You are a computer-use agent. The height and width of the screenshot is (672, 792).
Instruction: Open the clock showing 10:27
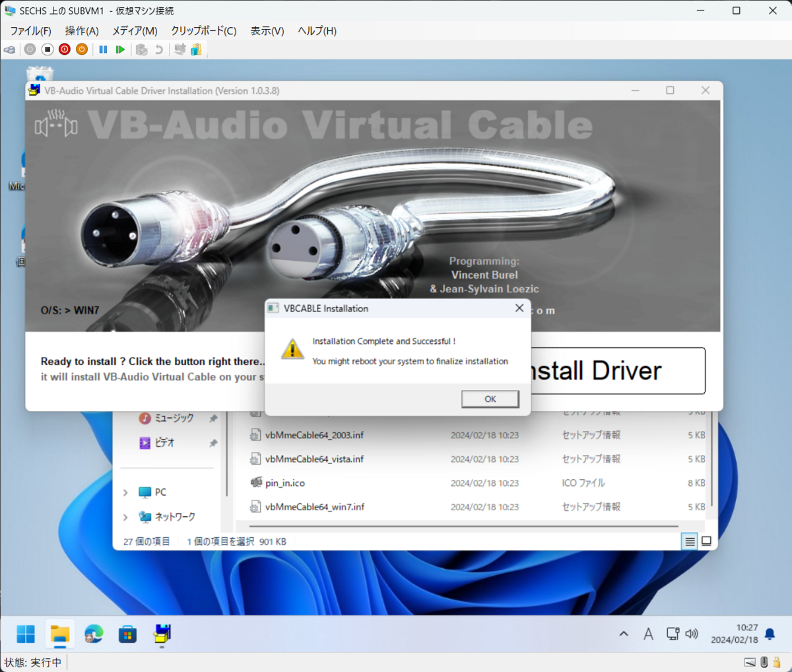(x=735, y=634)
